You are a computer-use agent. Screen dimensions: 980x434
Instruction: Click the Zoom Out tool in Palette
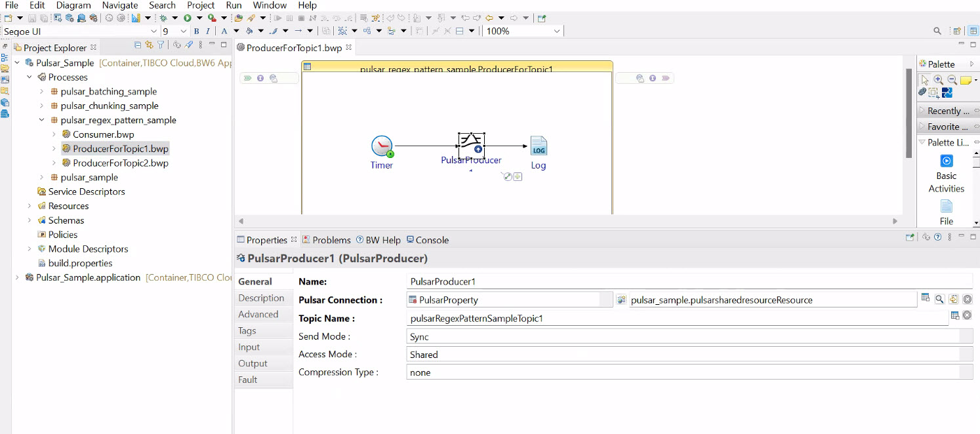coord(952,80)
